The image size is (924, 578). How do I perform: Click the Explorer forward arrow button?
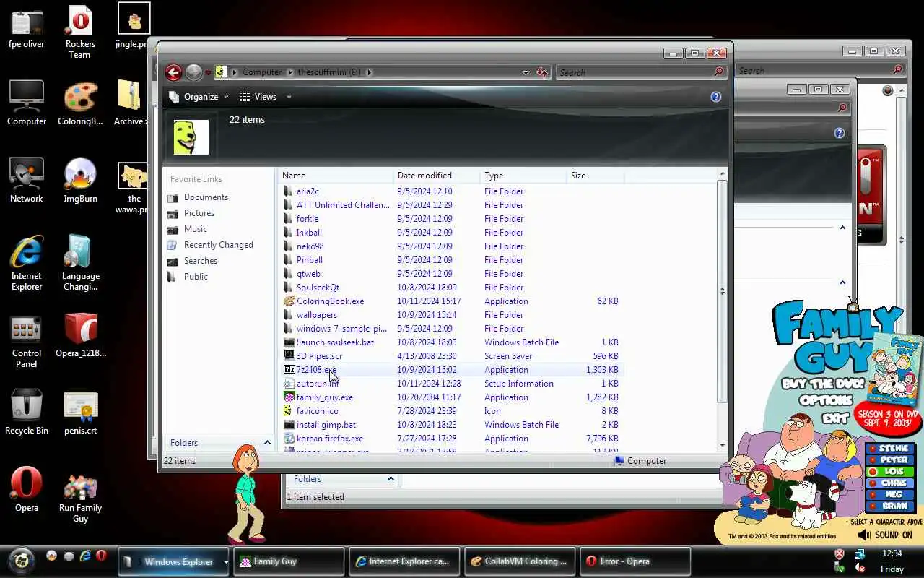click(193, 72)
